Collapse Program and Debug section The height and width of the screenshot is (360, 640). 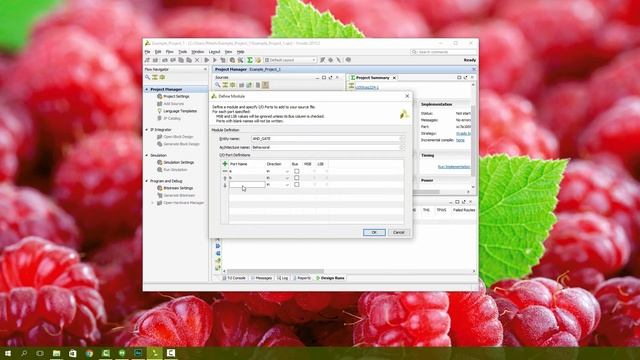147,181
